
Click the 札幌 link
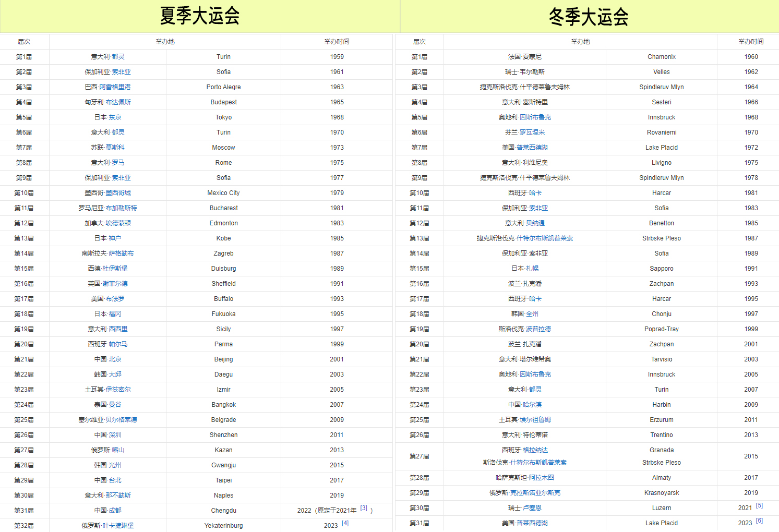click(x=532, y=269)
